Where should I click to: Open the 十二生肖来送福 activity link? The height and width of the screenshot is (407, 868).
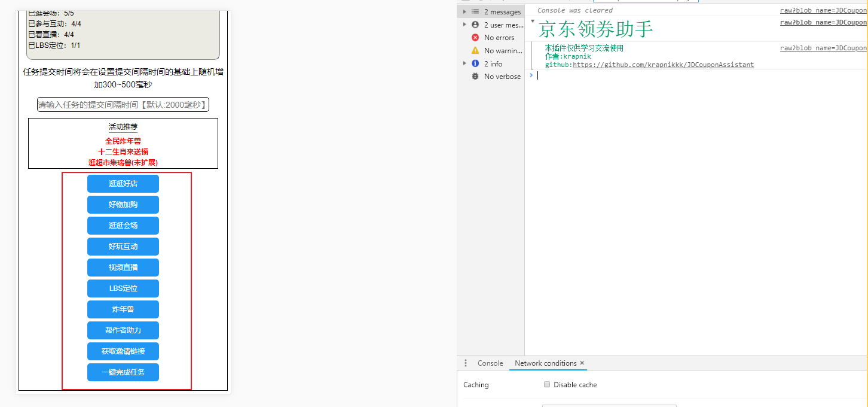tap(123, 152)
